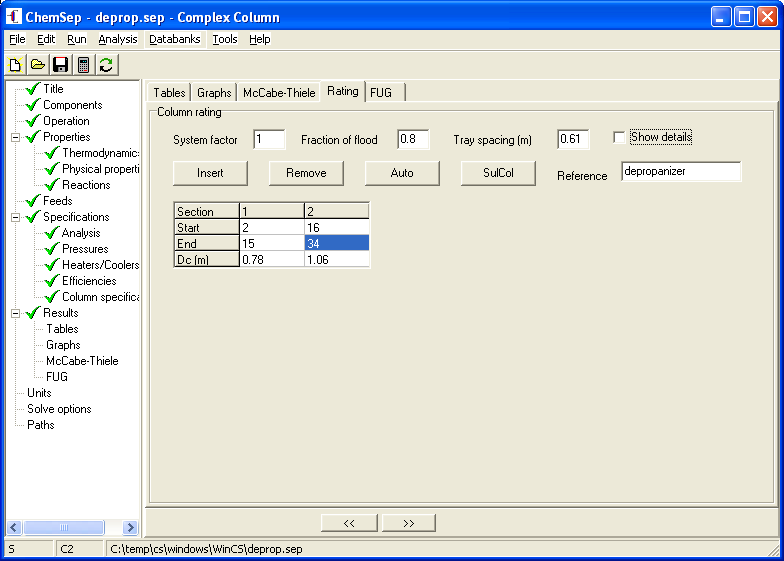Image resolution: width=784 pixels, height=561 pixels.
Task: Click the tree panel scroll left arrow
Action: click(x=14, y=527)
